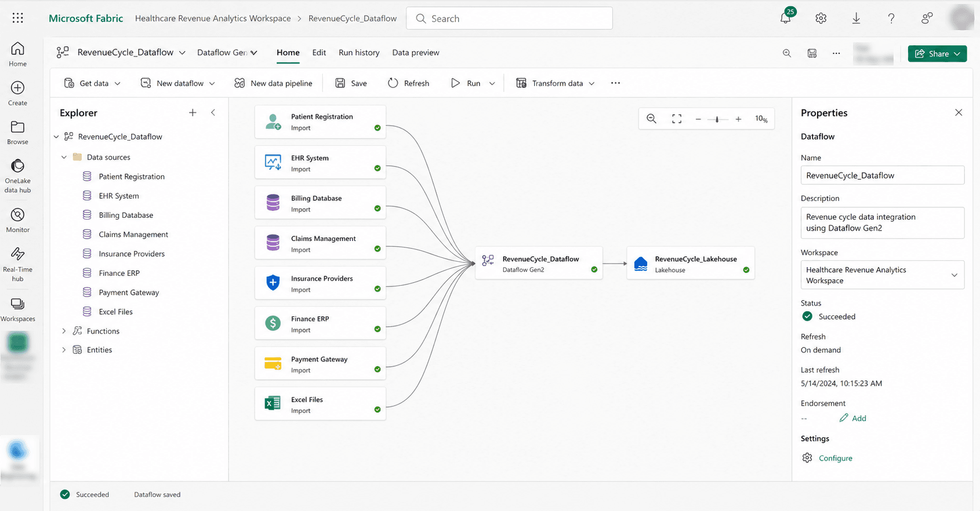Collapse the RevenueCycle_Dataflow tree root
The image size is (980, 511).
coord(56,137)
